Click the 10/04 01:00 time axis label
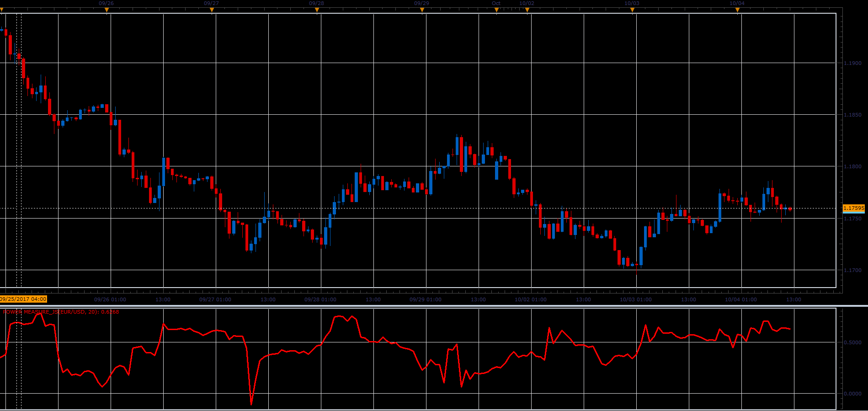 (741, 299)
